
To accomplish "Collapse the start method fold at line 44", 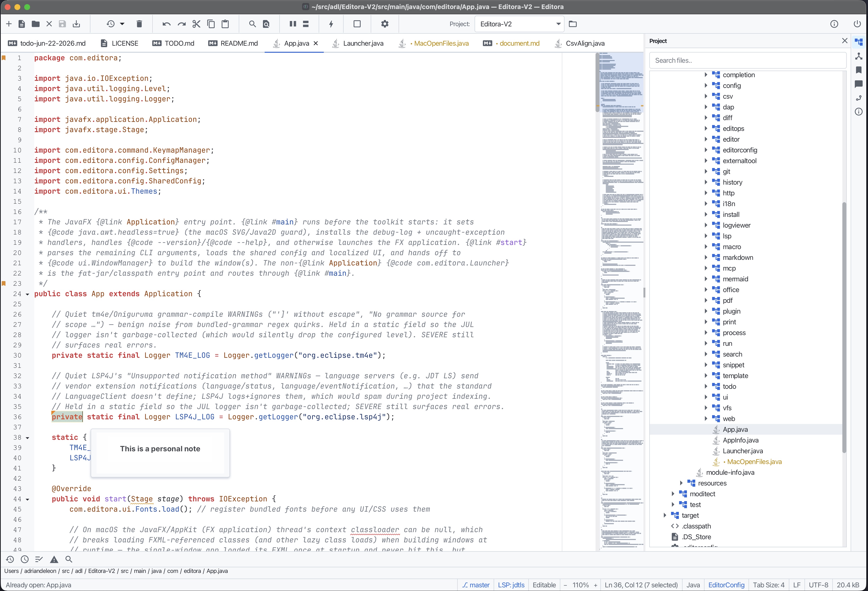I will [x=27, y=499].
